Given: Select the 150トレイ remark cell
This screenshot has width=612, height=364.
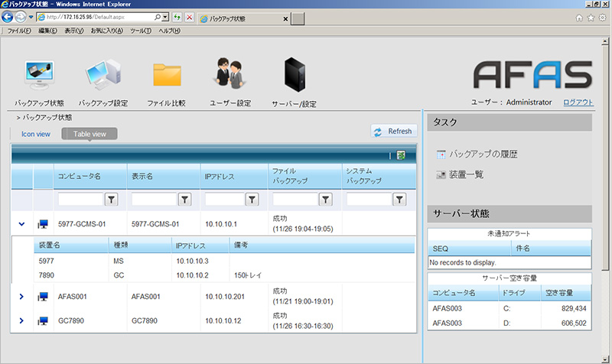Looking at the screenshot, I should click(247, 275).
